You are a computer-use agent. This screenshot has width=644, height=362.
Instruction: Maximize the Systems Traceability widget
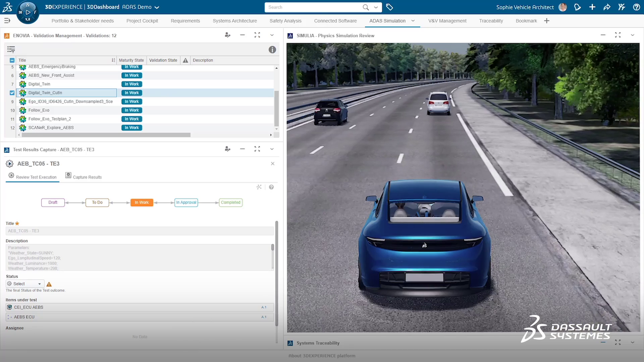click(618, 342)
